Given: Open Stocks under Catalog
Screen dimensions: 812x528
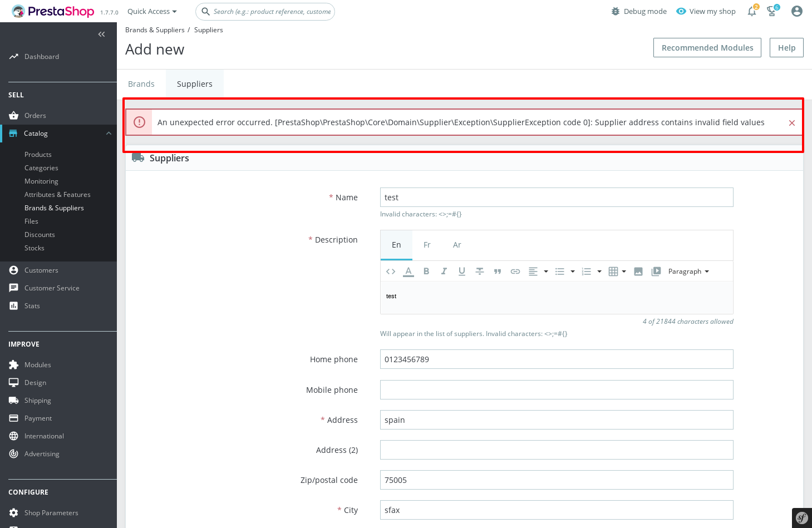Looking at the screenshot, I should coord(34,248).
